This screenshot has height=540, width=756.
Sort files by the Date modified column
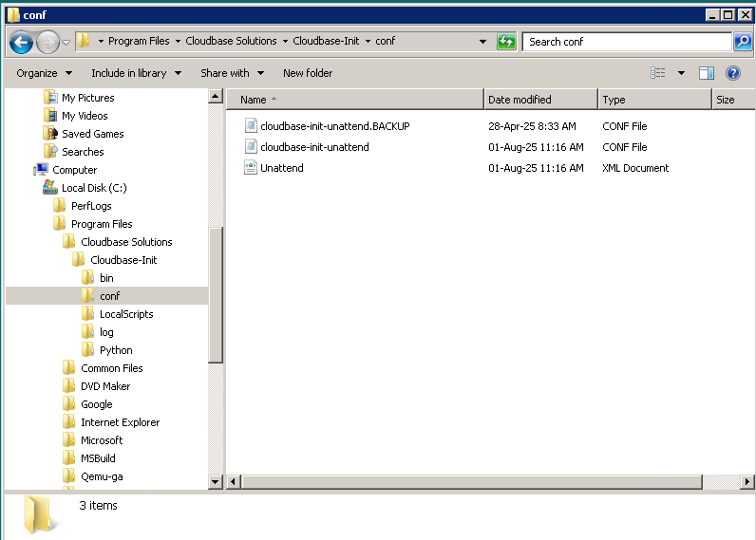click(520, 100)
